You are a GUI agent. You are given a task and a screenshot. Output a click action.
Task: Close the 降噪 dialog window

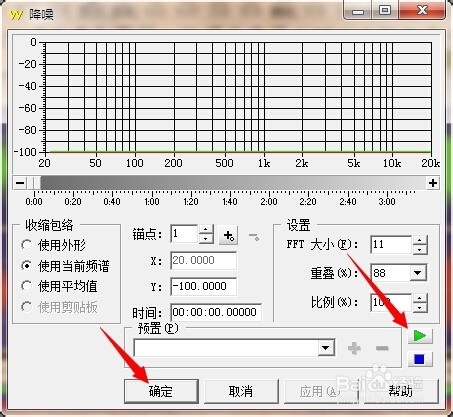tap(422, 11)
